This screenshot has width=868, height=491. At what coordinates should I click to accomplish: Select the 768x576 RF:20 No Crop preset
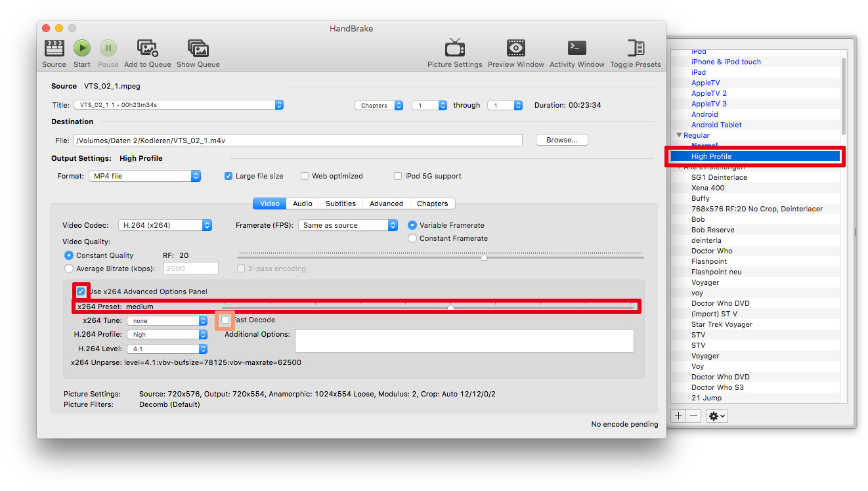tap(756, 209)
